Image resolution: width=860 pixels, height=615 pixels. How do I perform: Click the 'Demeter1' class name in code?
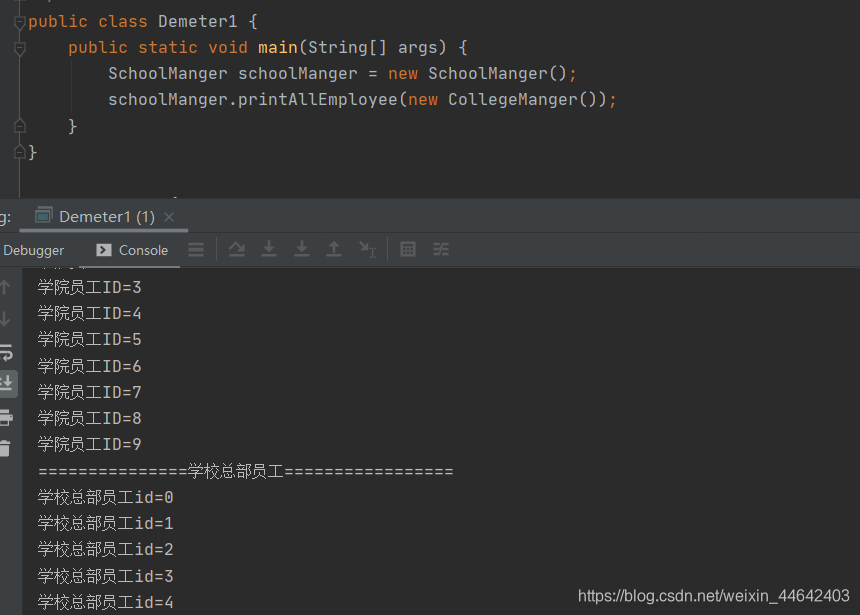[197, 22]
